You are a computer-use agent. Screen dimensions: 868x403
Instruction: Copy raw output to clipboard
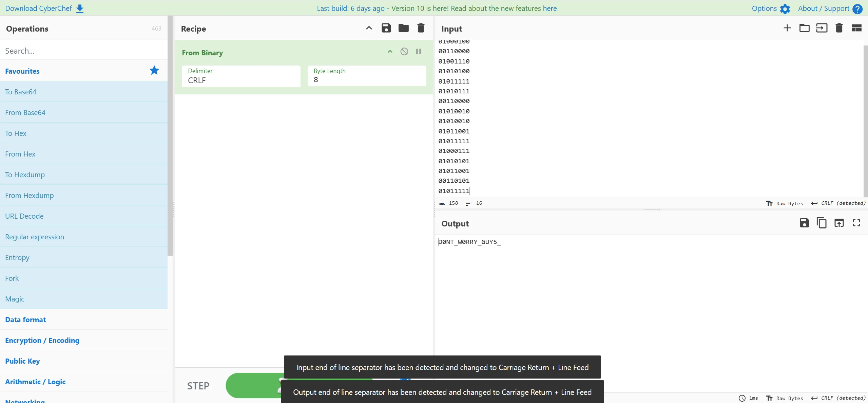822,223
